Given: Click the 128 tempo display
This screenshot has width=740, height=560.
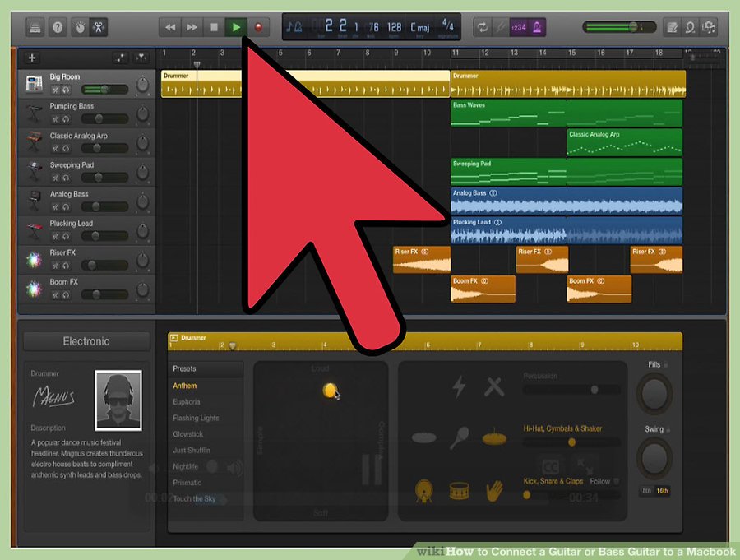Looking at the screenshot, I should pyautogui.click(x=394, y=27).
